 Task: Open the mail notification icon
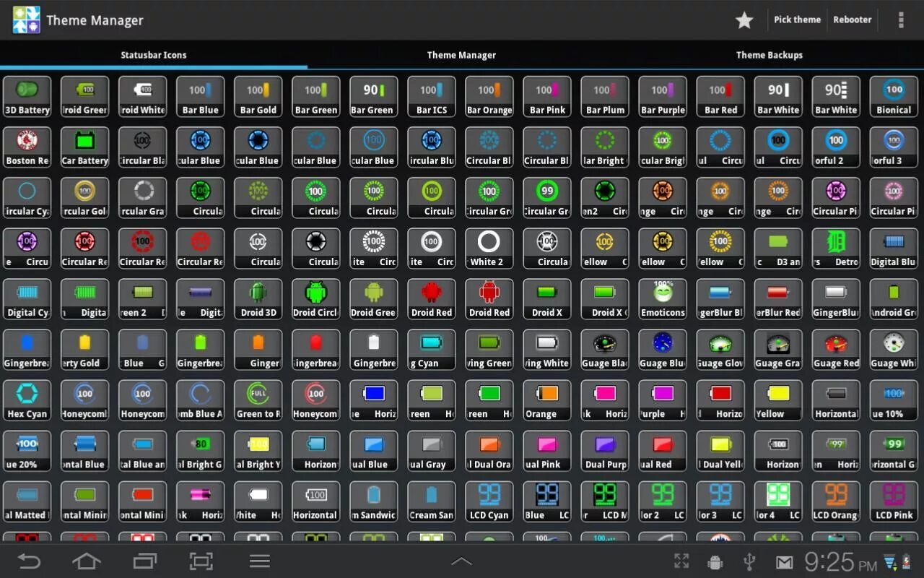pyautogui.click(x=784, y=562)
